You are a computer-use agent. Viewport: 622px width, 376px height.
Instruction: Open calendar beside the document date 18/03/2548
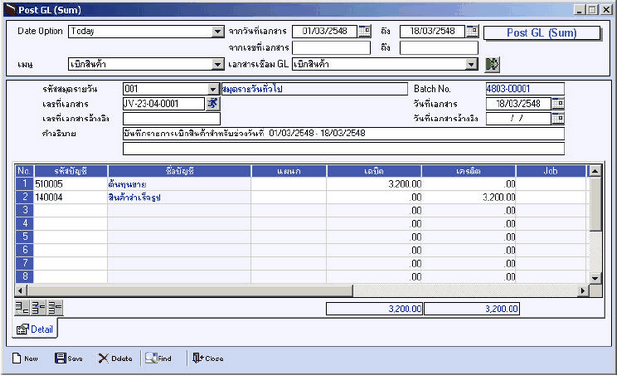[x=558, y=104]
